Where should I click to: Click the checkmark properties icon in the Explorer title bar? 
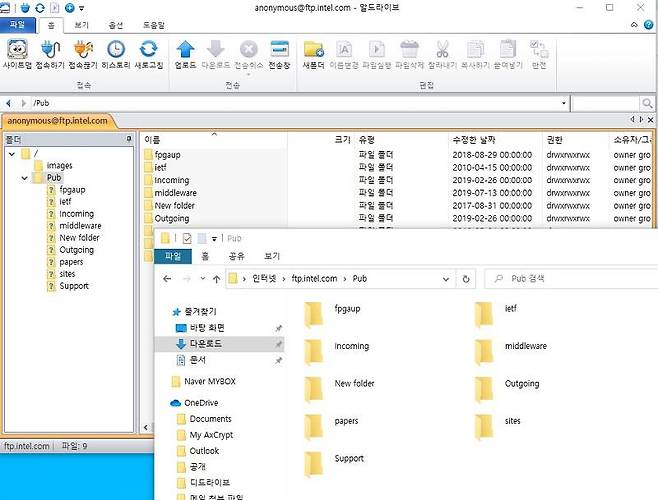pyautogui.click(x=187, y=238)
